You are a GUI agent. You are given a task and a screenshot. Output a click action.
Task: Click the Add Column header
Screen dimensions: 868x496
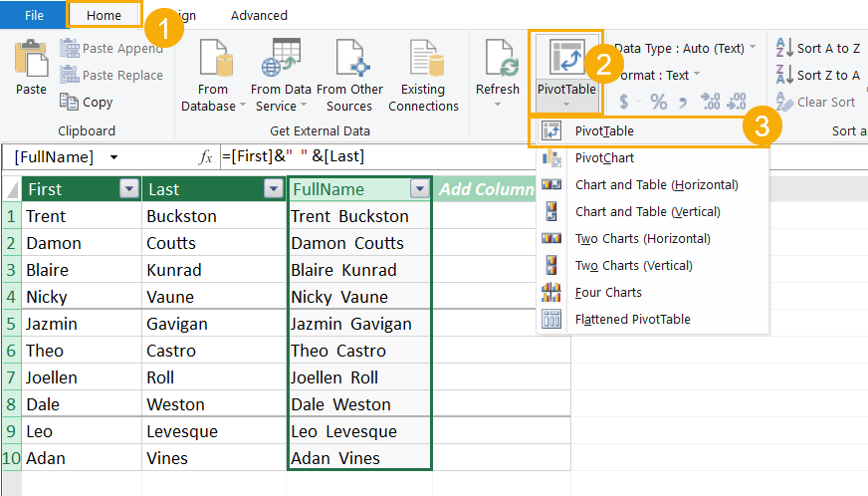(486, 189)
